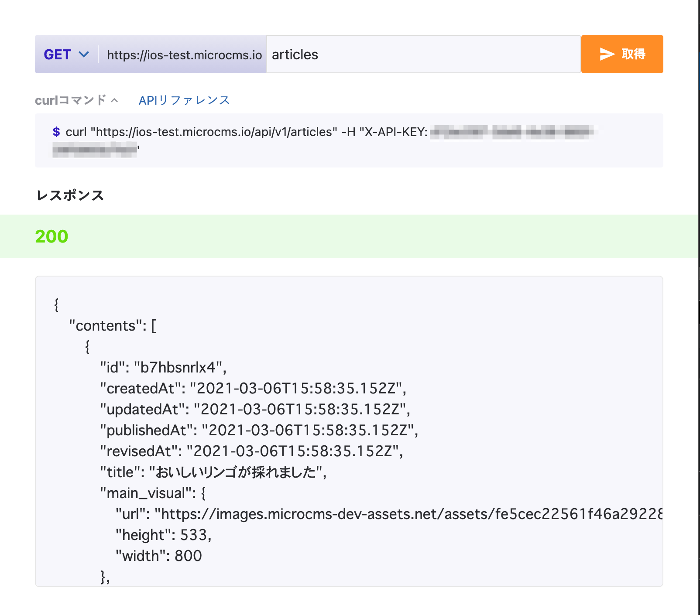Click the base URL ios-test.microcms.io
Screen dimensions: 700x615
point(184,55)
